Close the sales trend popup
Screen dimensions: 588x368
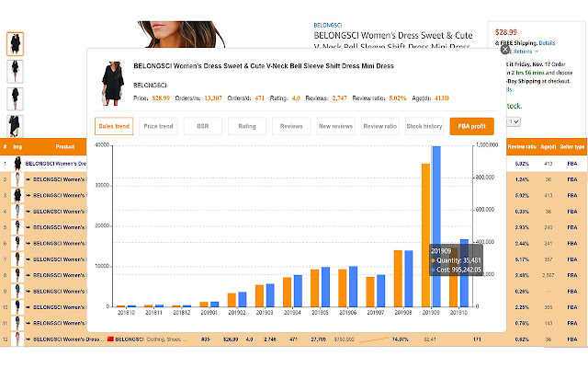click(505, 49)
